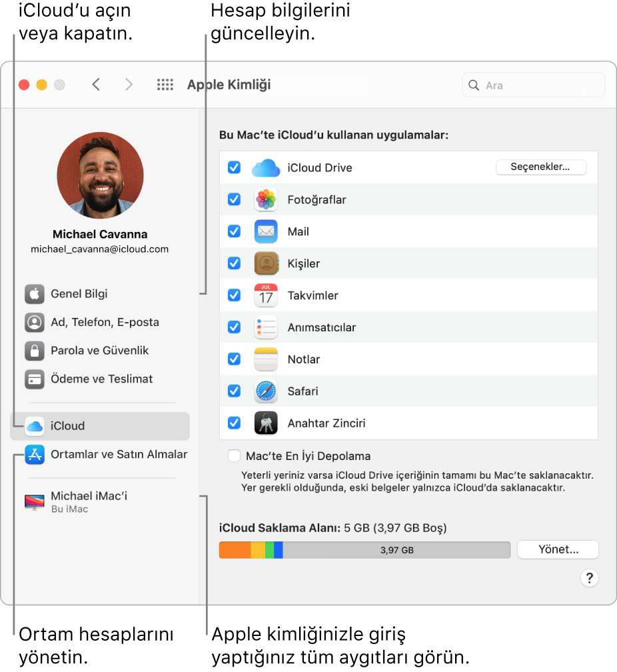The image size is (617, 672).
Task: Click the Takvimler calendar icon
Action: 266,295
